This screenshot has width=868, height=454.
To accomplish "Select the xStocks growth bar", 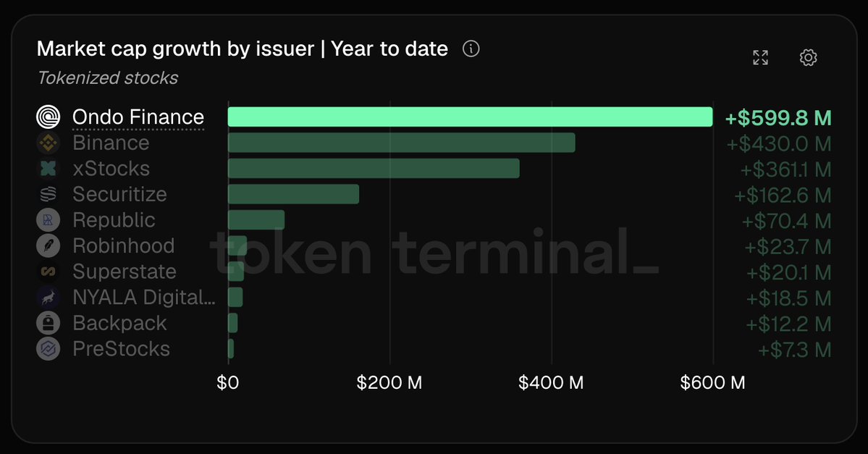I will [x=374, y=168].
